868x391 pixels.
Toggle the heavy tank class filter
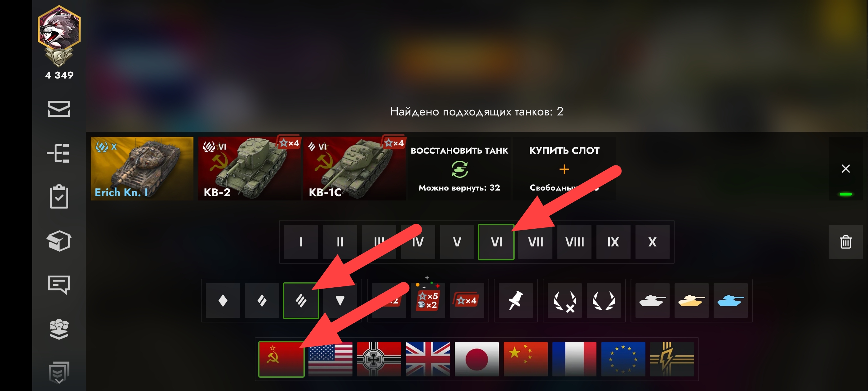click(301, 300)
